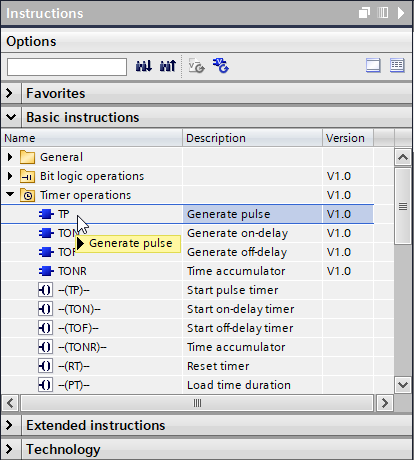
Task: Toggle the pane columns icon in Instructions header
Action: tap(383, 13)
